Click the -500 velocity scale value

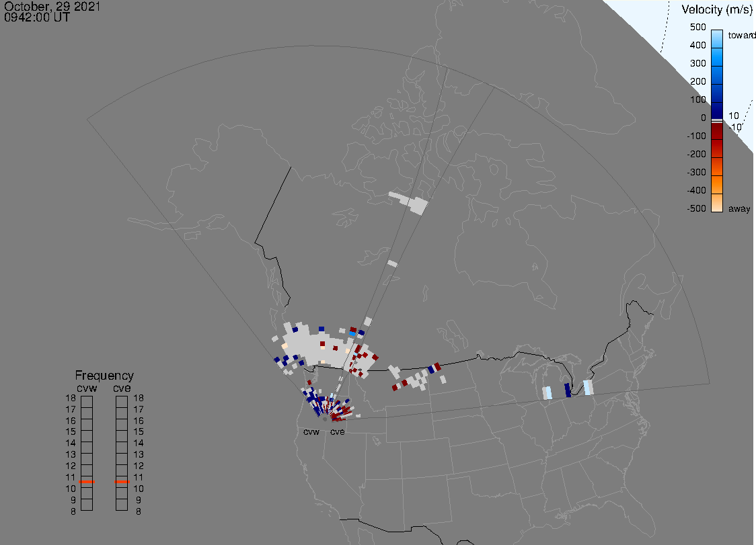[x=696, y=208]
